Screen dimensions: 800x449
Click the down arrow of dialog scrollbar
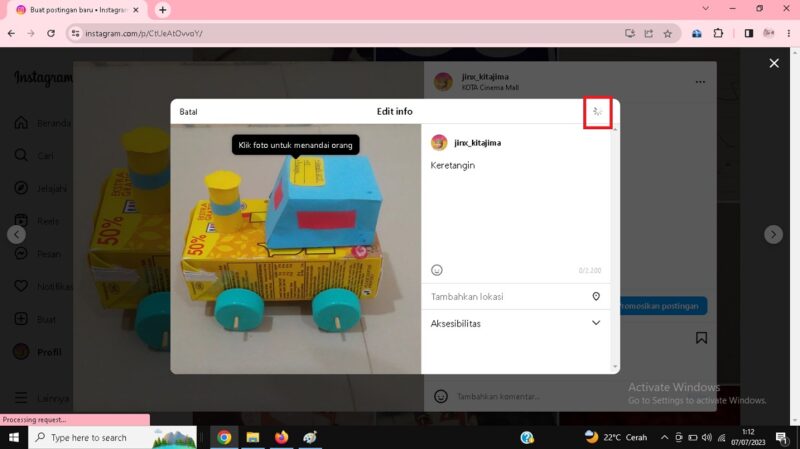615,367
